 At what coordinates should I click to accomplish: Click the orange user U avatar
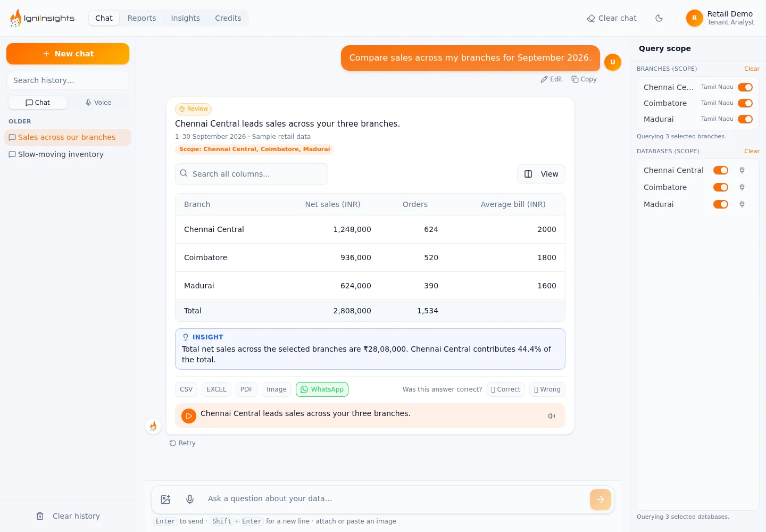613,62
